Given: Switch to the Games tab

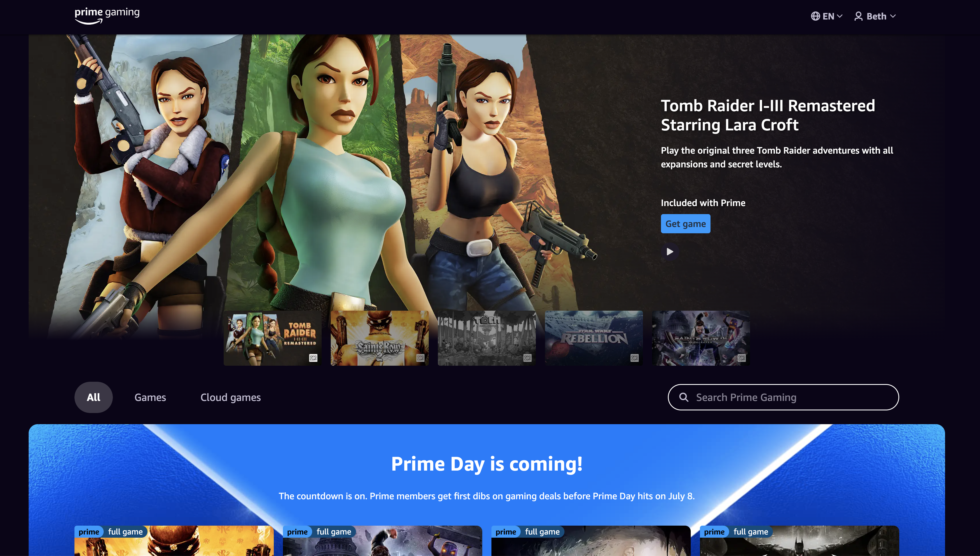Looking at the screenshot, I should point(150,397).
